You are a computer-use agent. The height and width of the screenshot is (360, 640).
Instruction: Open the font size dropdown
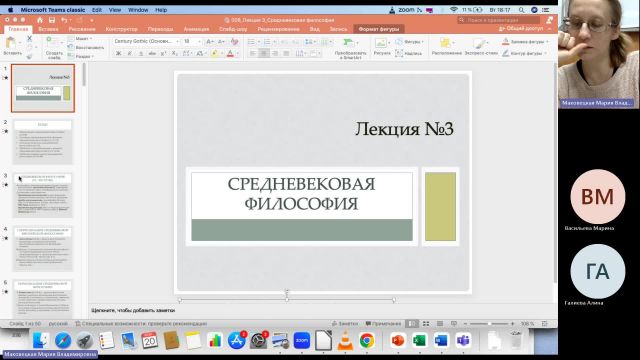click(192, 41)
